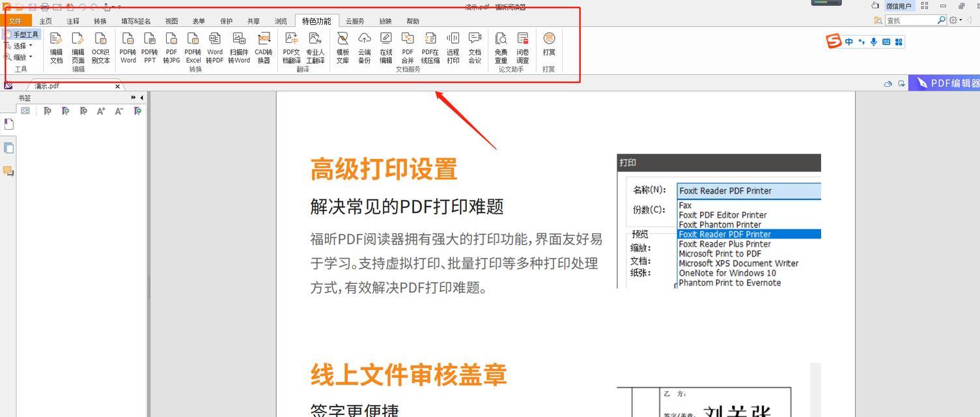The width and height of the screenshot is (980, 417).
Task: Click the magnifier icon in the search box
Action: coord(942,20)
